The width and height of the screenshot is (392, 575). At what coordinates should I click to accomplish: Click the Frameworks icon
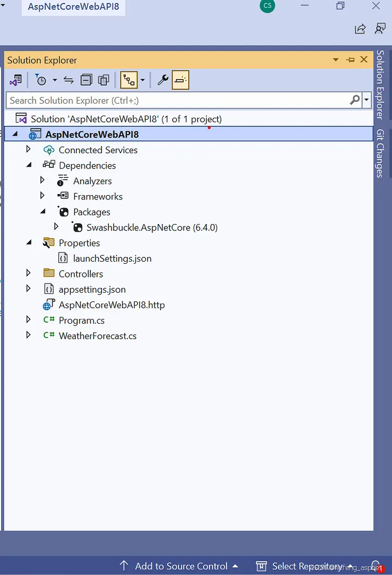63,196
